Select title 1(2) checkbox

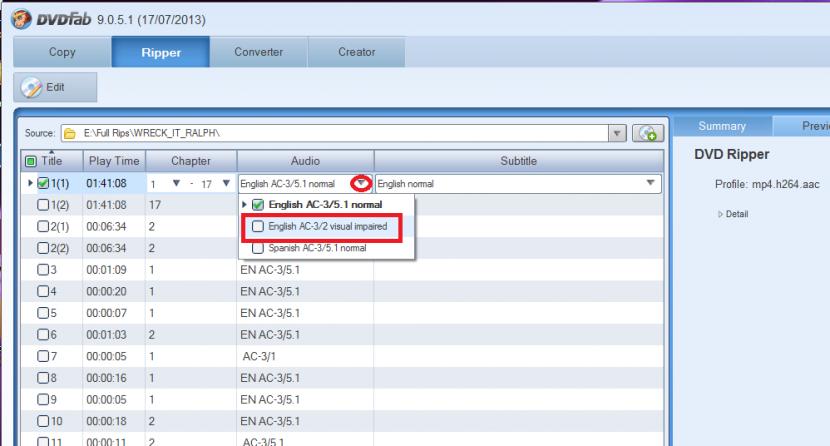[43, 205]
